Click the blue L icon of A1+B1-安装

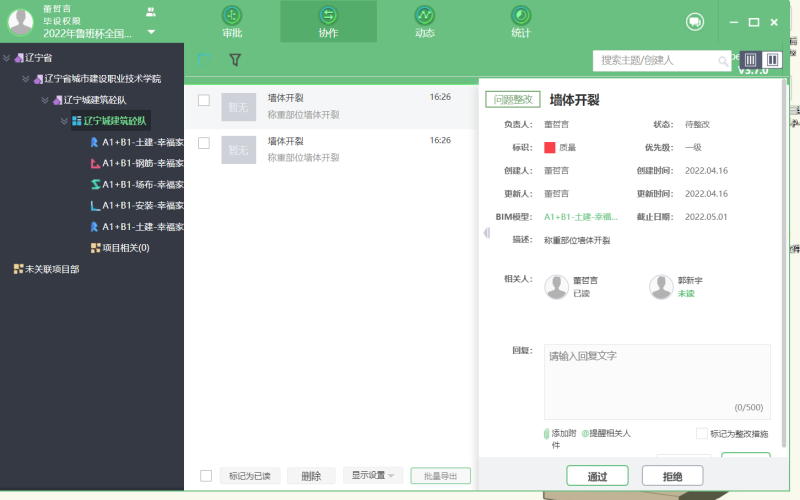point(95,206)
